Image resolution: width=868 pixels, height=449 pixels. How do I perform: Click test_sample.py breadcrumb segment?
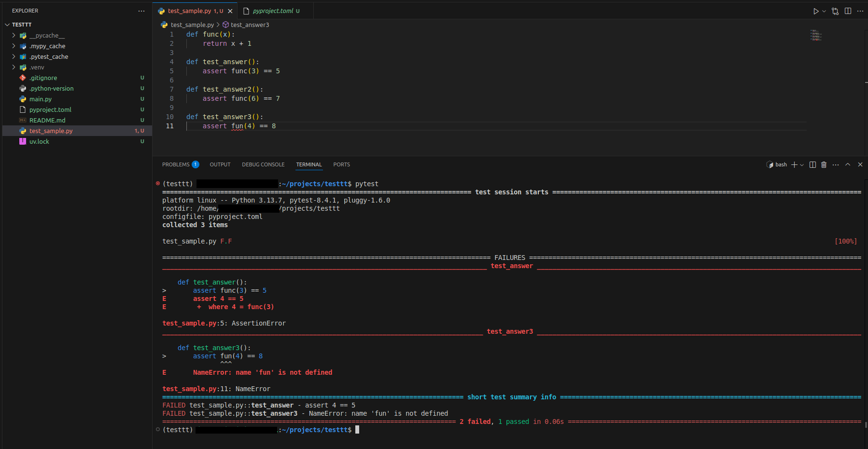192,25
